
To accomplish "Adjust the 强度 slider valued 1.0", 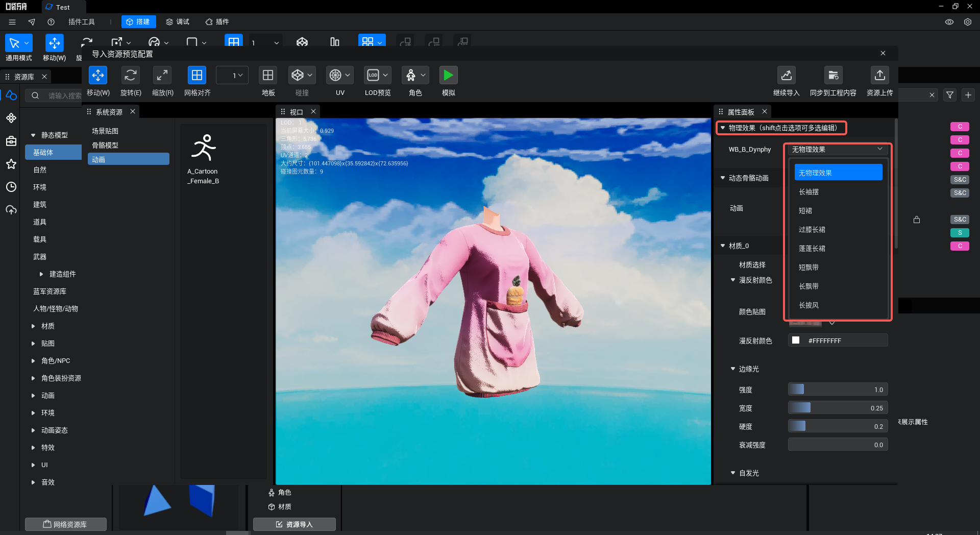I will (x=838, y=390).
